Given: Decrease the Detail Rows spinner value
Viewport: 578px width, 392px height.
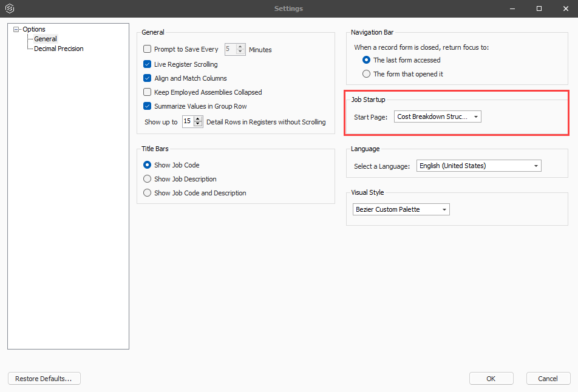Looking at the screenshot, I should (199, 124).
